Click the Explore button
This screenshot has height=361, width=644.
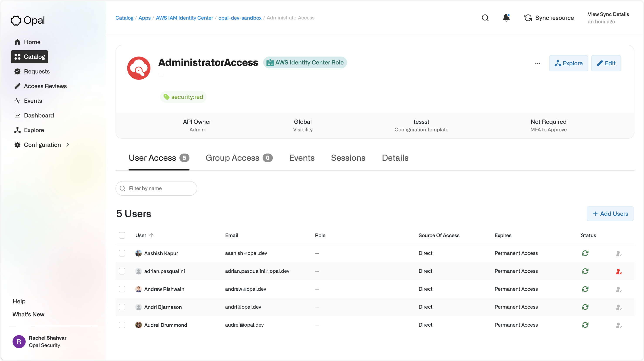568,63
